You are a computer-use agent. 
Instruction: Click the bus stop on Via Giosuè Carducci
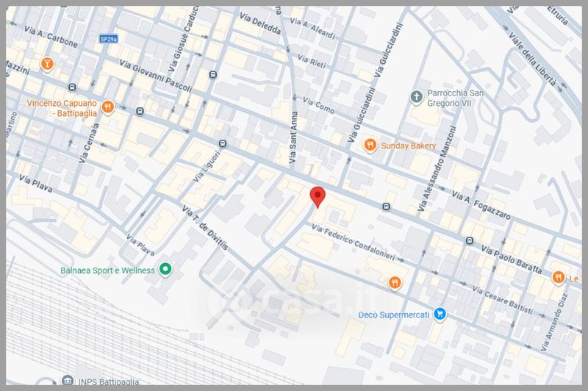pos(213,74)
